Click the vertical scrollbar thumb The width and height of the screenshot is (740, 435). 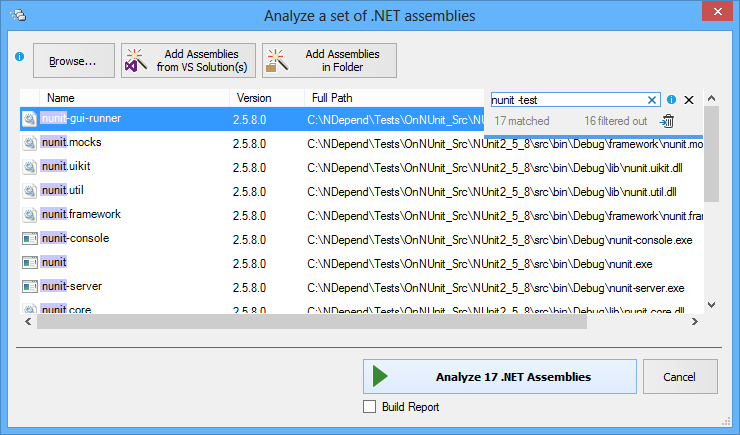[x=712, y=154]
